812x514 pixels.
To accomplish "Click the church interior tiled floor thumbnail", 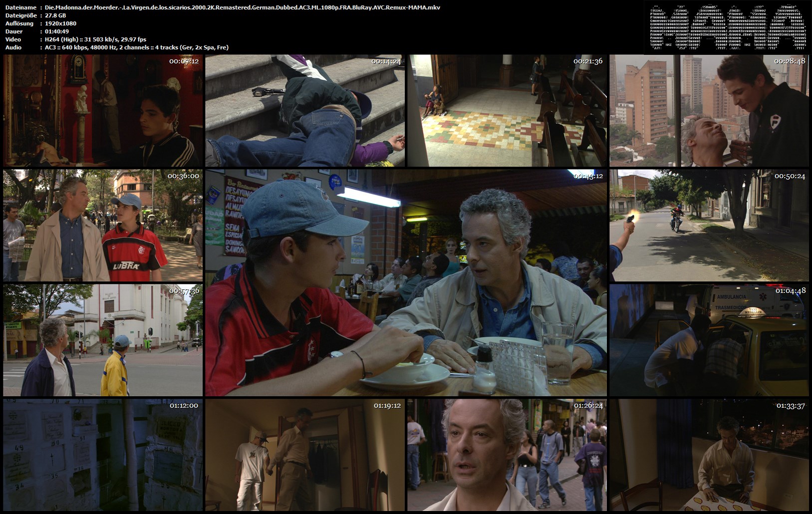I will coord(507,110).
